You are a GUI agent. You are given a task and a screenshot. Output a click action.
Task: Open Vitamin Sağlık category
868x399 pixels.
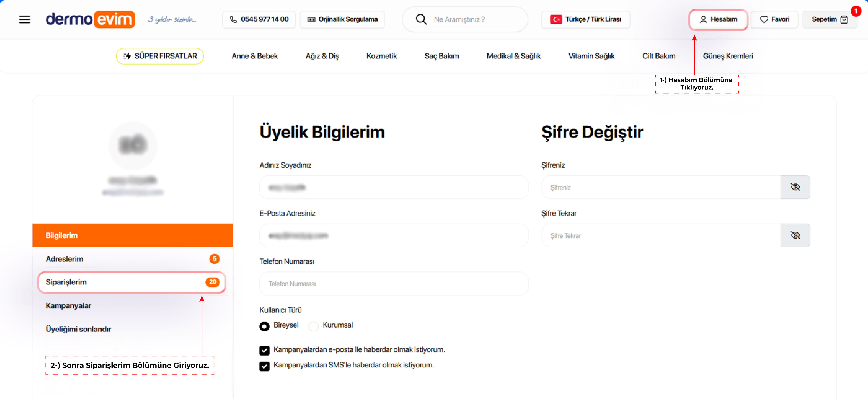pos(591,56)
